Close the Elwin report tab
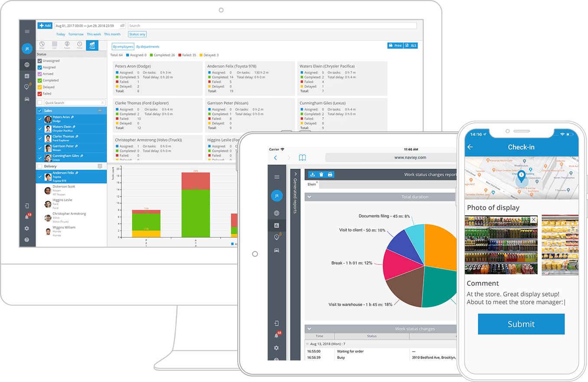The image size is (588, 382). click(317, 182)
